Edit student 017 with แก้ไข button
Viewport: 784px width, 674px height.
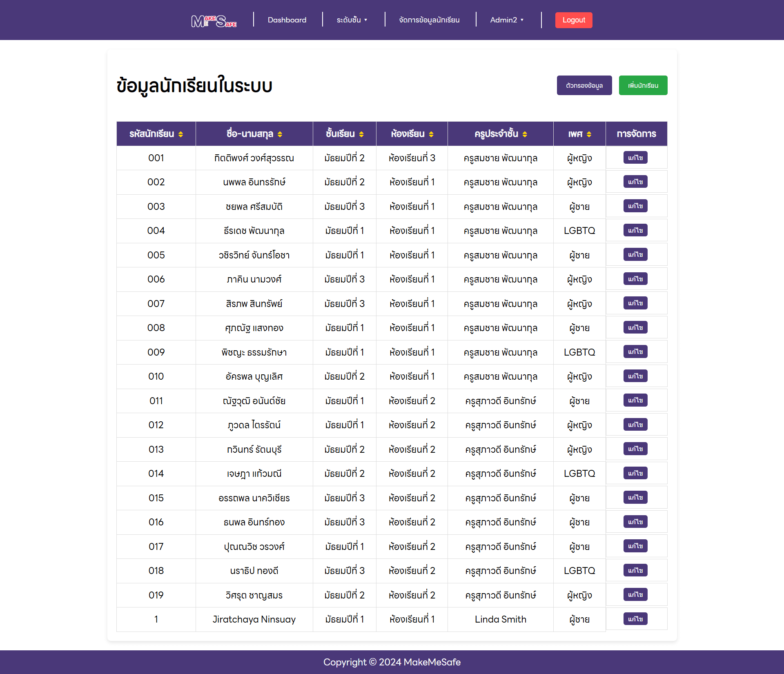coord(635,546)
